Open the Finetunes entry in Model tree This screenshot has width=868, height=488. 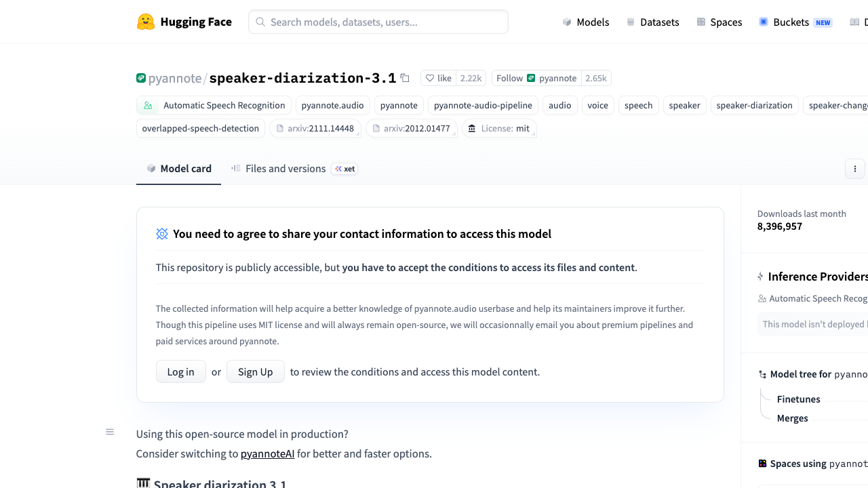pos(799,399)
